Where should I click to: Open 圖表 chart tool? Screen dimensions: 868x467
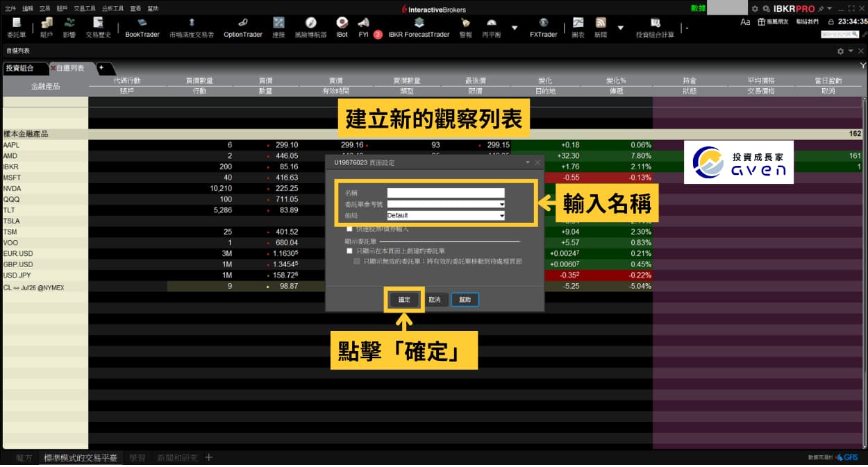578,28
